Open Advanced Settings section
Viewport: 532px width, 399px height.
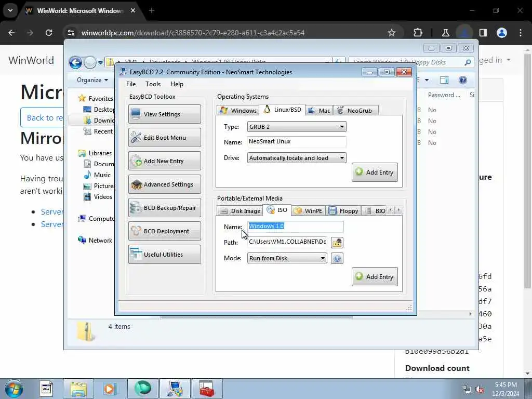point(165,184)
